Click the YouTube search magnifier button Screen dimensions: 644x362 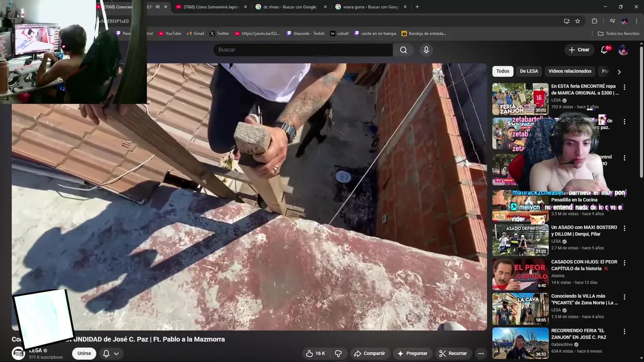404,50
